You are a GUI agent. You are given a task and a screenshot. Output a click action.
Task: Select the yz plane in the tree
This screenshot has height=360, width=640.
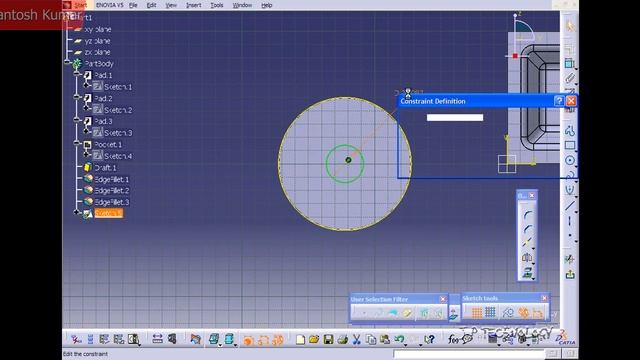tap(97, 41)
